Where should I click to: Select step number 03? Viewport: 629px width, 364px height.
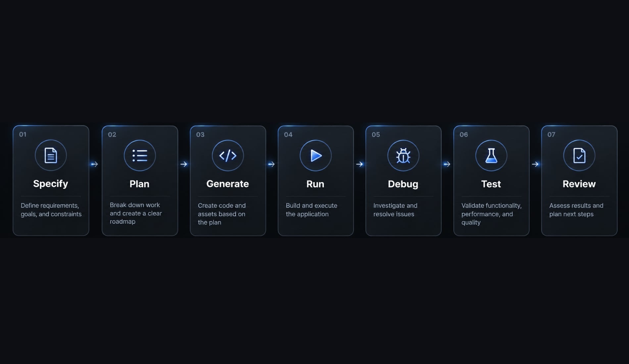tap(200, 135)
